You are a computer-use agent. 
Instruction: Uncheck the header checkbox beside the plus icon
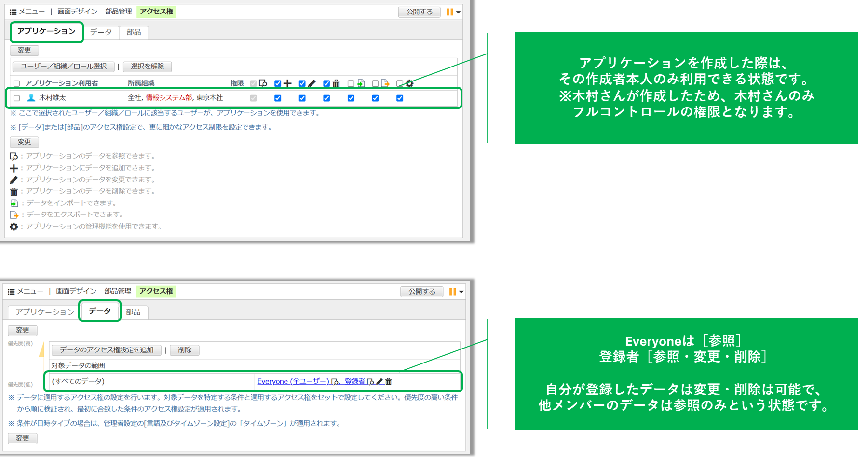click(278, 84)
